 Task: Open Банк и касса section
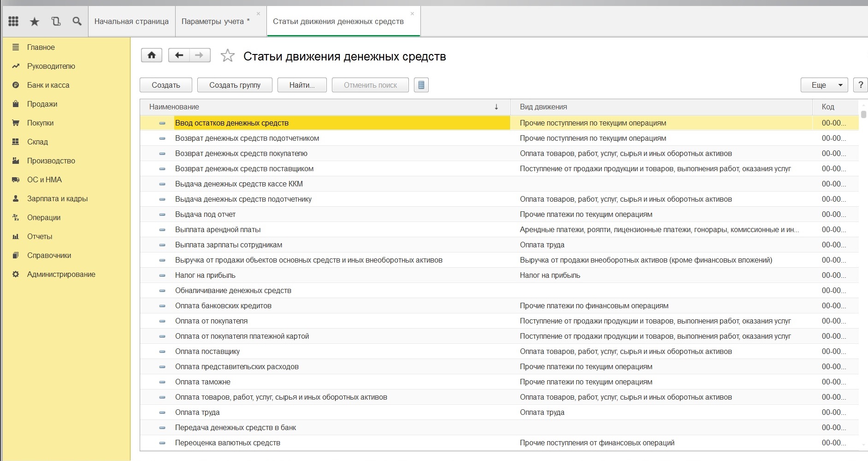[x=48, y=85]
